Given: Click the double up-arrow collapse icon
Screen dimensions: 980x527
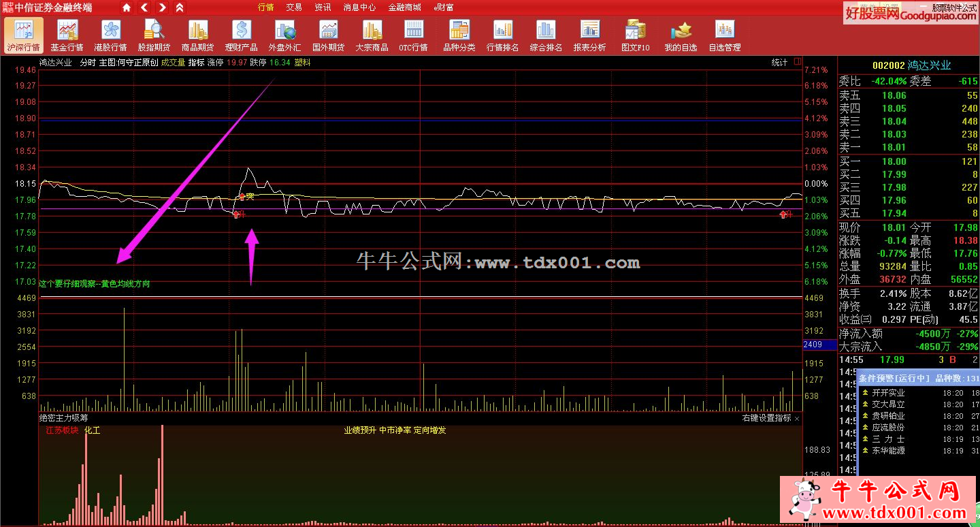Looking at the screenshot, I should click(180, 7).
